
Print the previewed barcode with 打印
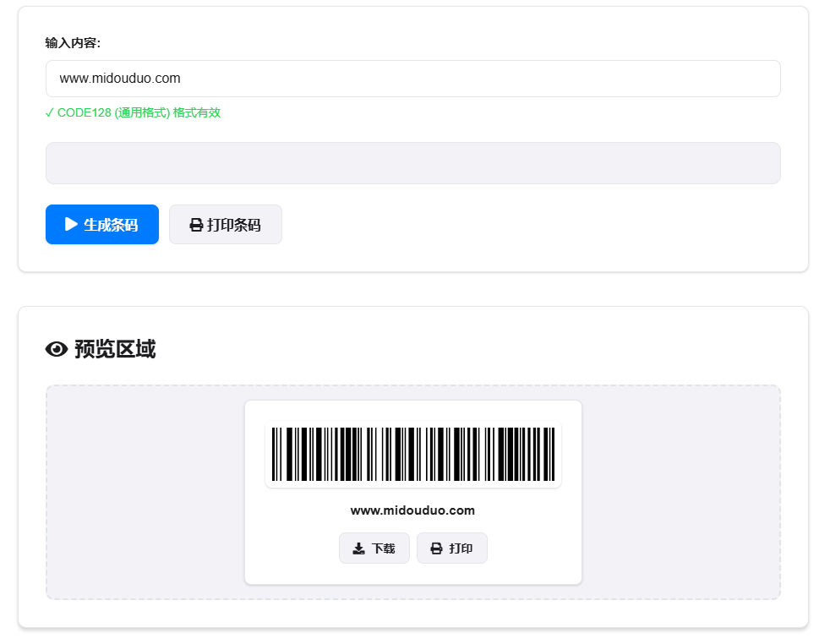[x=452, y=548]
